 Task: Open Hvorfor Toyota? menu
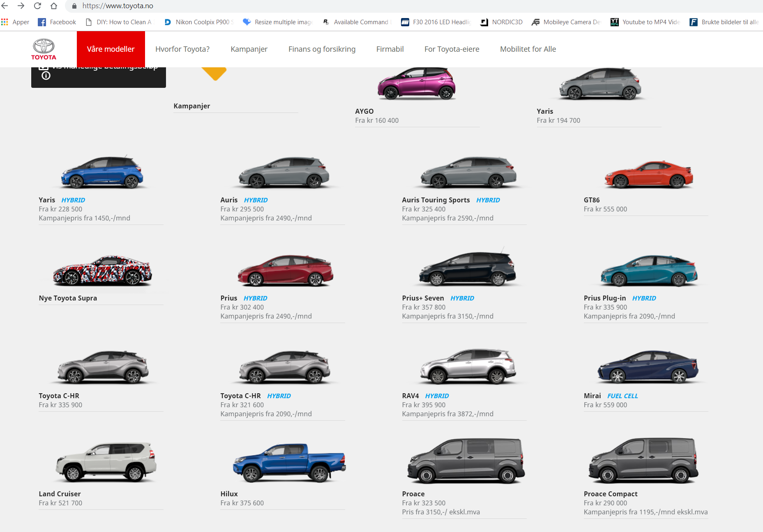(182, 49)
